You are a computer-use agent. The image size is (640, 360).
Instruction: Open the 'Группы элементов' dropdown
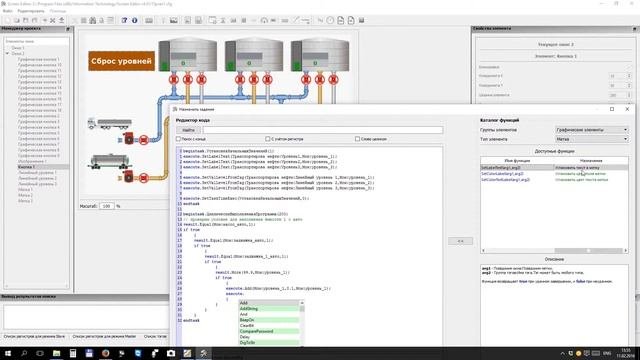[591, 130]
